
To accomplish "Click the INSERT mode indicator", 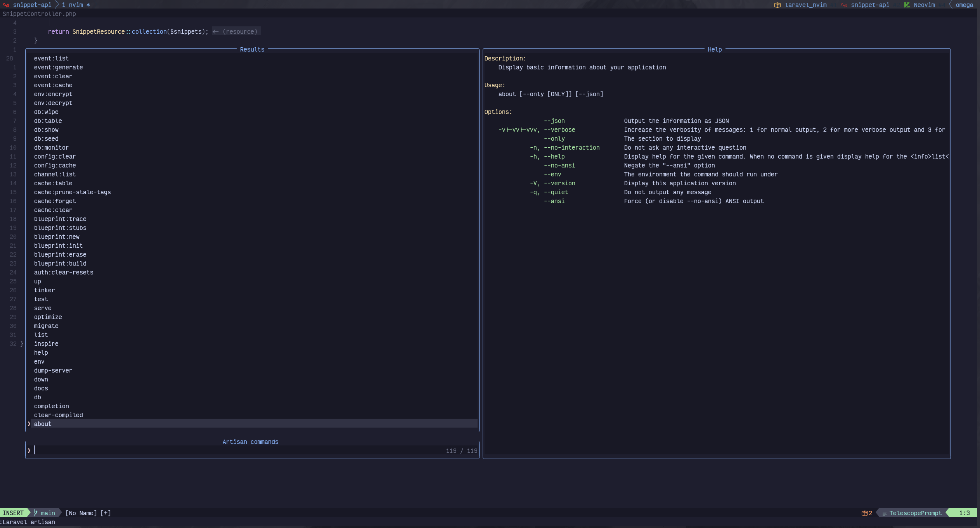I will (13, 513).
